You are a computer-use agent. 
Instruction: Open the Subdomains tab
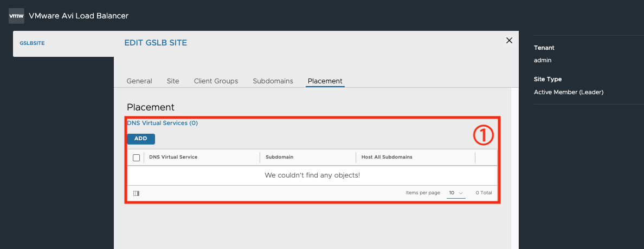(273, 81)
